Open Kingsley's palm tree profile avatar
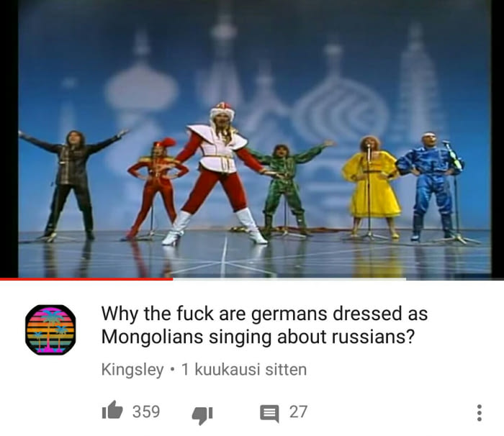The image size is (504, 436). click(50, 330)
